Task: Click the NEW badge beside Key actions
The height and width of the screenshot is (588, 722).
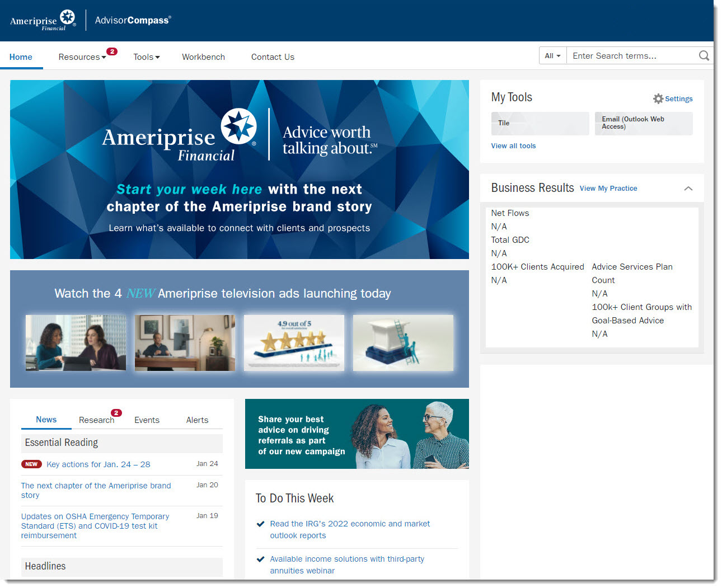Action: click(x=31, y=464)
